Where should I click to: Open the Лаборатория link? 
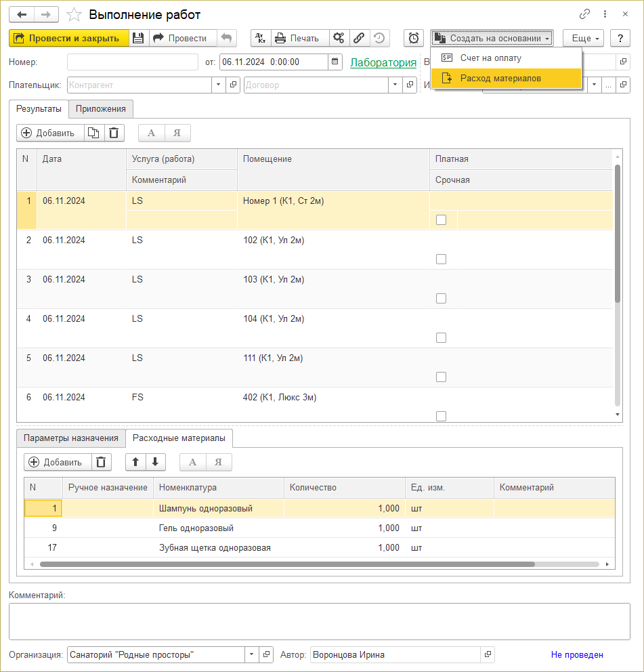point(383,62)
